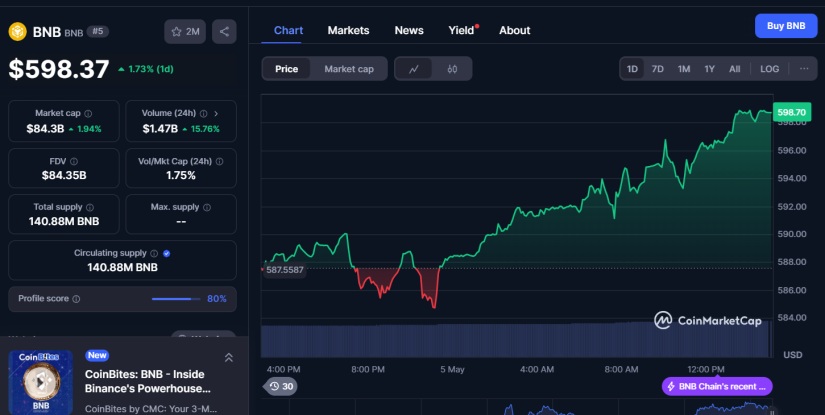The height and width of the screenshot is (415, 825).
Task: Set chart range to 7D
Action: click(x=657, y=69)
